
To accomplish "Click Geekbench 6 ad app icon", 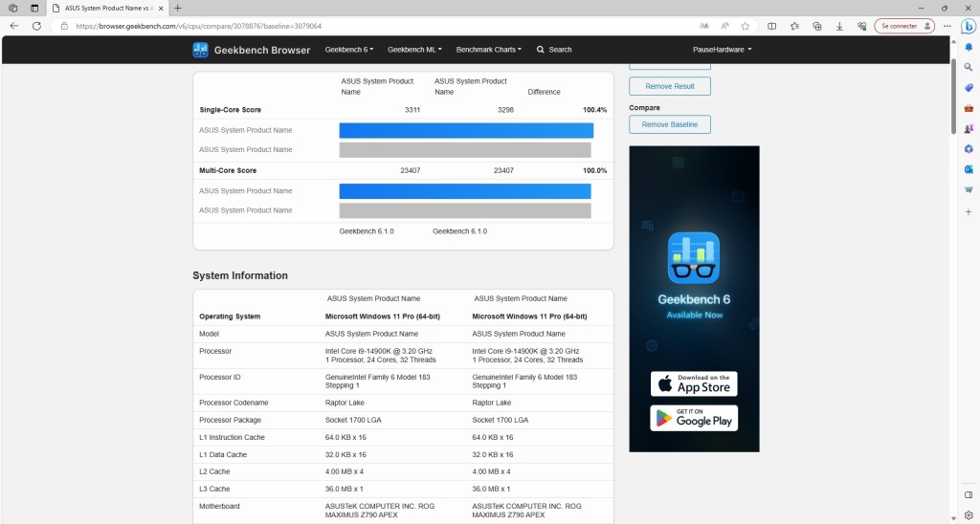I will point(694,258).
